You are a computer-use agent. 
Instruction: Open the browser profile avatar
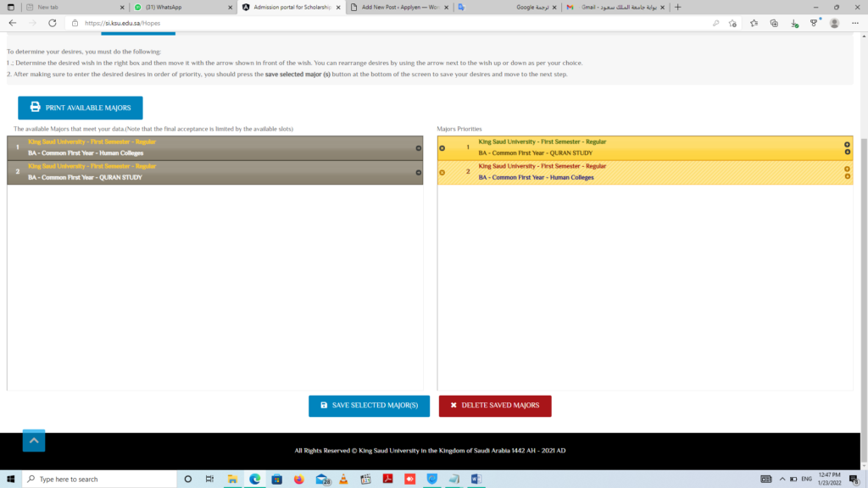[835, 23]
